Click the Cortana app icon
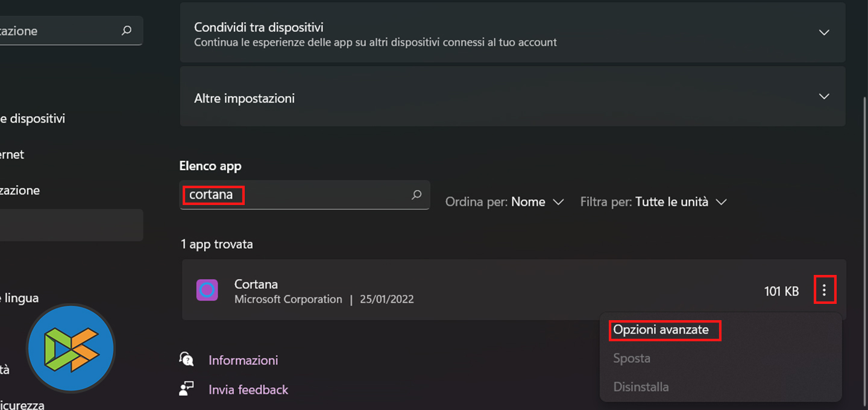 tap(207, 290)
